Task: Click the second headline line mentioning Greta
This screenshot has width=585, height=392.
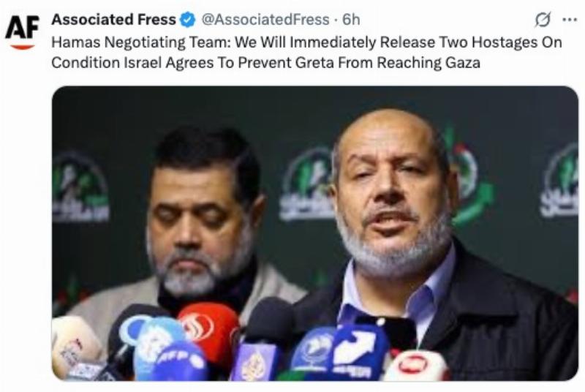Action: (265, 62)
